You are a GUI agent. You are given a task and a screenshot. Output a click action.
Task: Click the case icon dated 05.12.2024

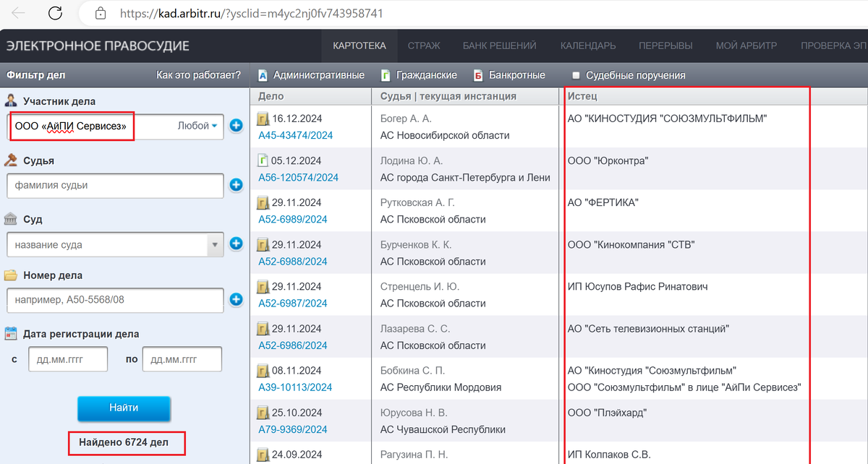click(264, 160)
